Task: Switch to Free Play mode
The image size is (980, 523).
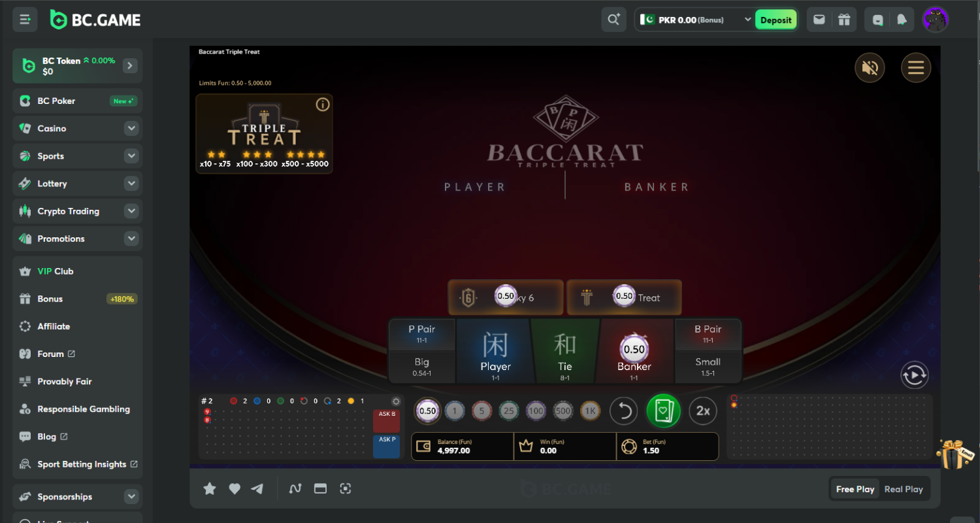Action: pyautogui.click(x=855, y=489)
